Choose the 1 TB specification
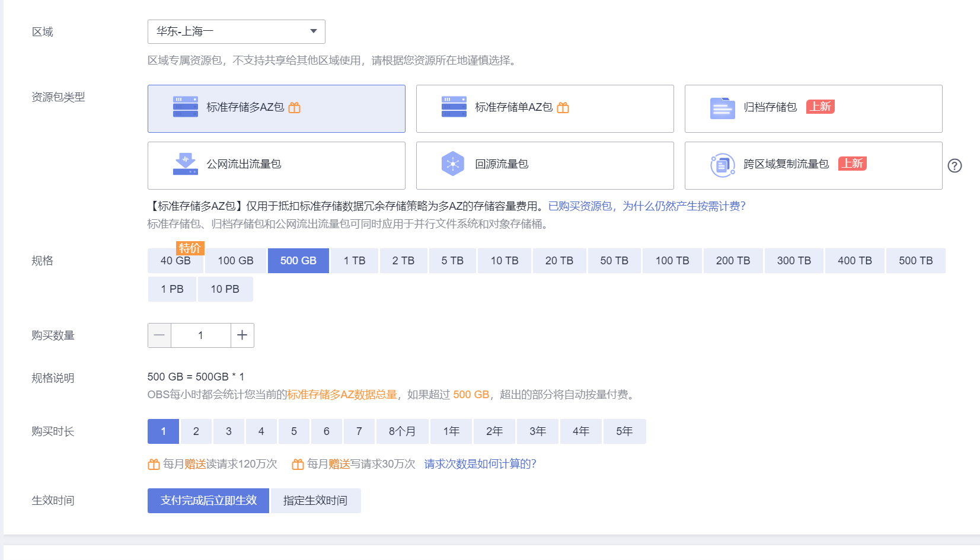Image resolution: width=980 pixels, height=560 pixels. click(x=355, y=261)
